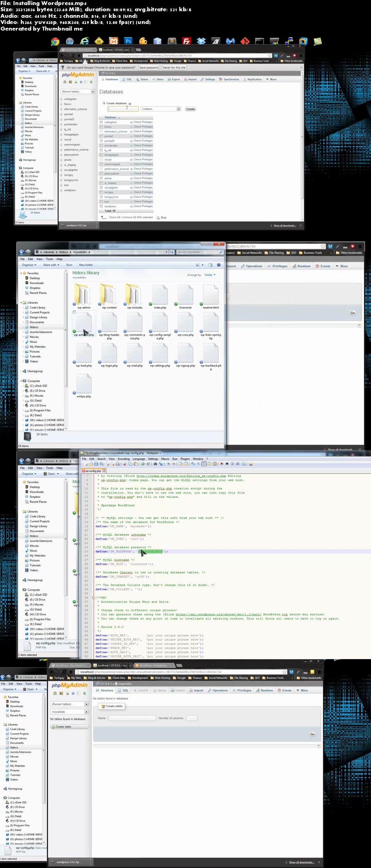This screenshot has height=868, width=371.
Task: Open FileZilla from the dock icons
Action: pos(187,41)
